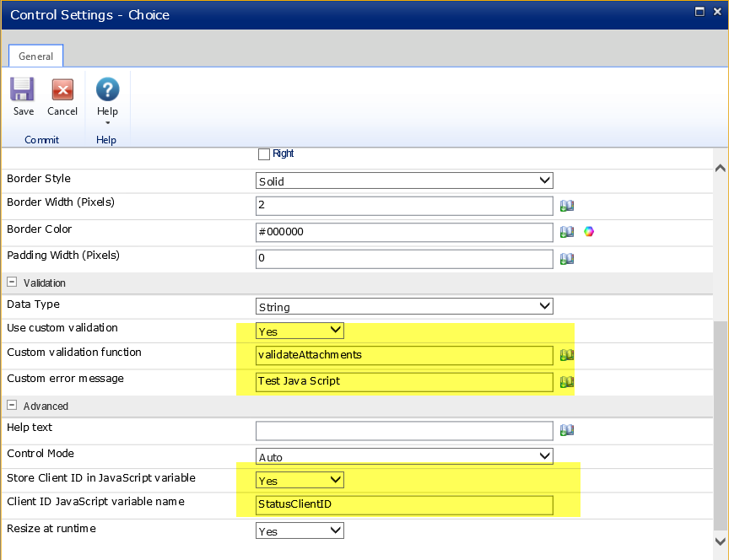Switch to the General tab

point(35,56)
